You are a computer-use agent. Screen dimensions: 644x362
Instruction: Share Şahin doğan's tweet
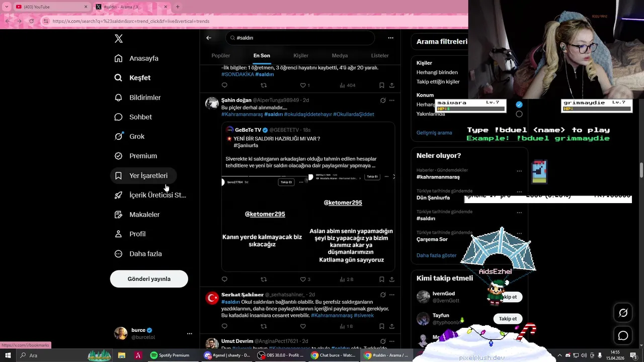(392, 280)
